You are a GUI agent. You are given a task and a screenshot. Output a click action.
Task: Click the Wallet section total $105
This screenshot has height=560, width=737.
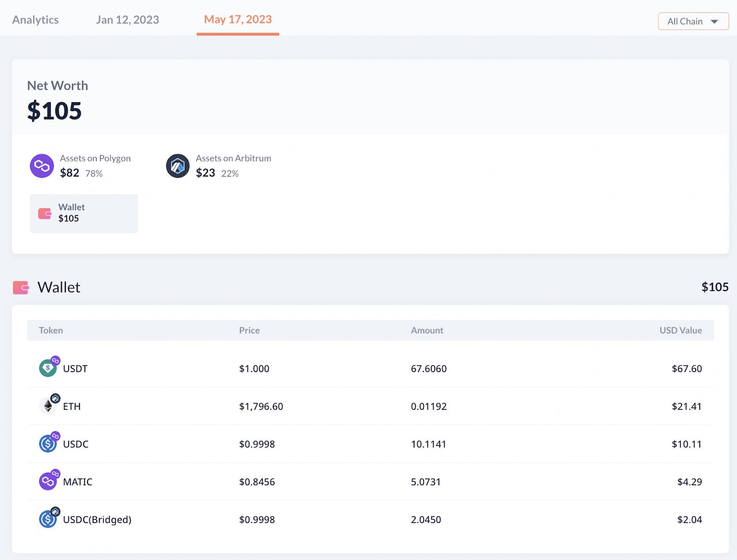[x=715, y=287]
